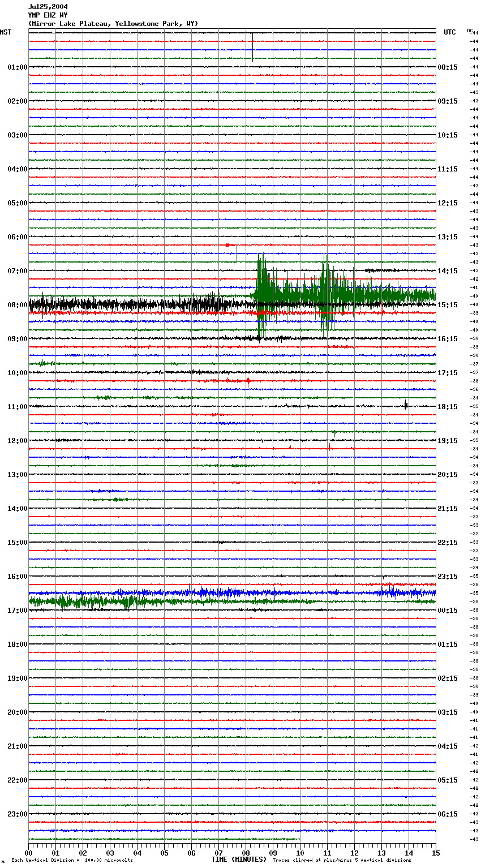Screen dimensions: 481x868
Task: Select the 20:00 MST hour label
Action: pyautogui.click(x=18, y=712)
